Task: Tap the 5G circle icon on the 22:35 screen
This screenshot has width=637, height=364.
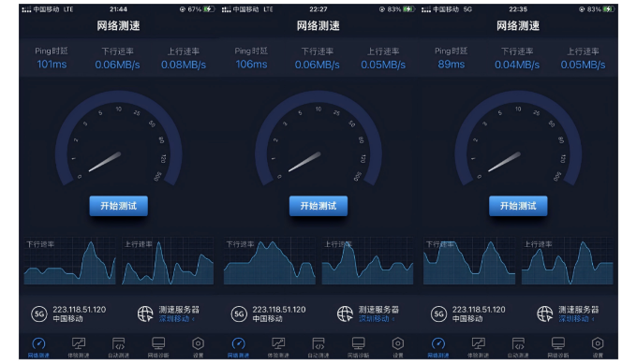Action: (x=438, y=313)
